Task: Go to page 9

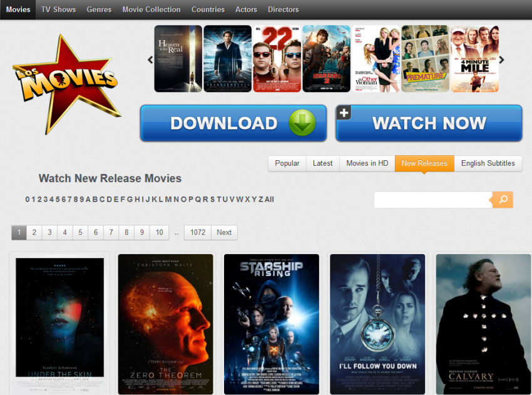Action: coord(142,232)
